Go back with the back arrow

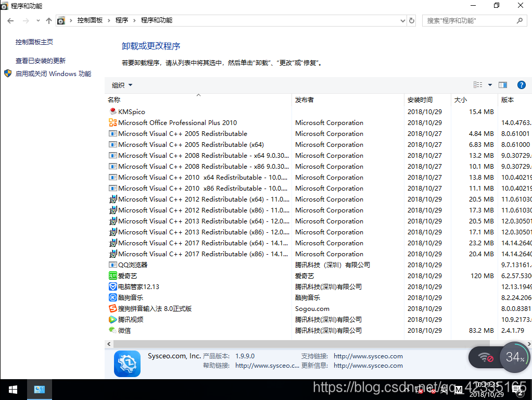10,21
